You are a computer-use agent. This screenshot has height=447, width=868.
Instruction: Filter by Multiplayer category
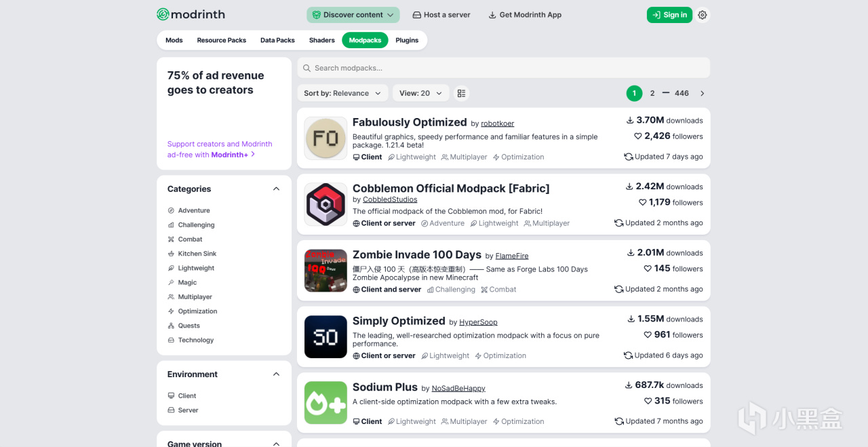[190, 296]
